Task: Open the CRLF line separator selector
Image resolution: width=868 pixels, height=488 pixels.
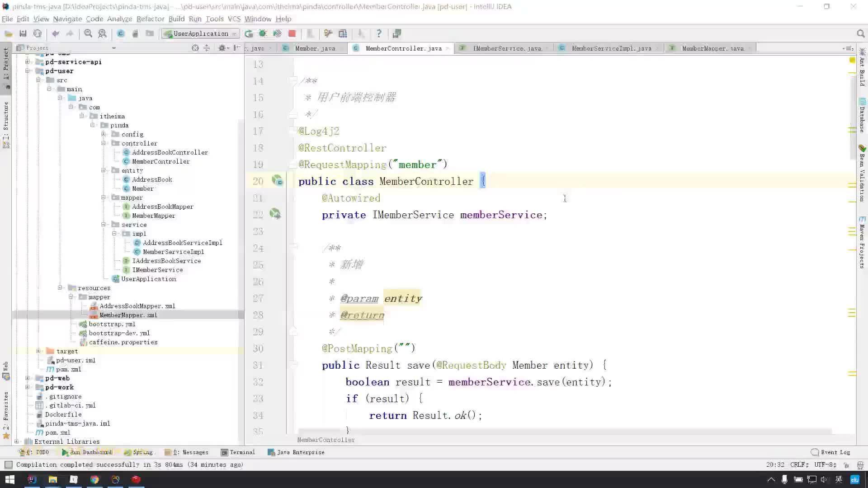Action: [799, 465]
